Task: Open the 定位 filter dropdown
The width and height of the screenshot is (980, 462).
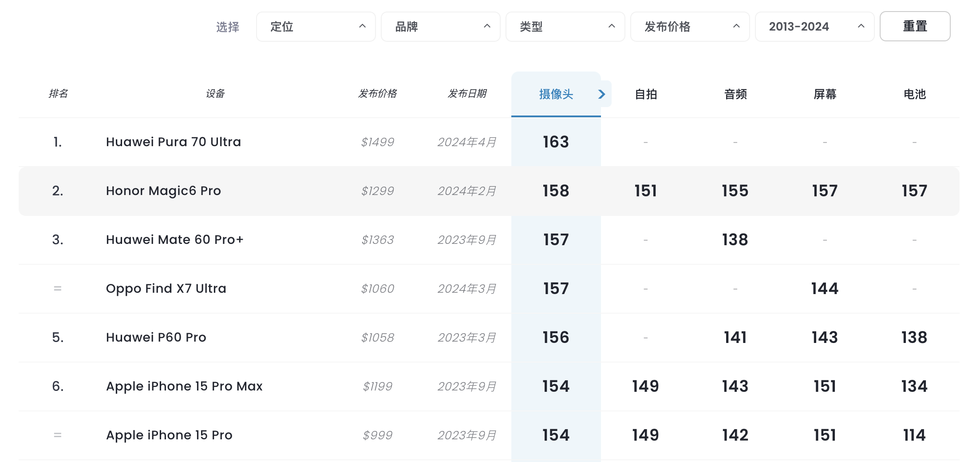Action: tap(316, 27)
